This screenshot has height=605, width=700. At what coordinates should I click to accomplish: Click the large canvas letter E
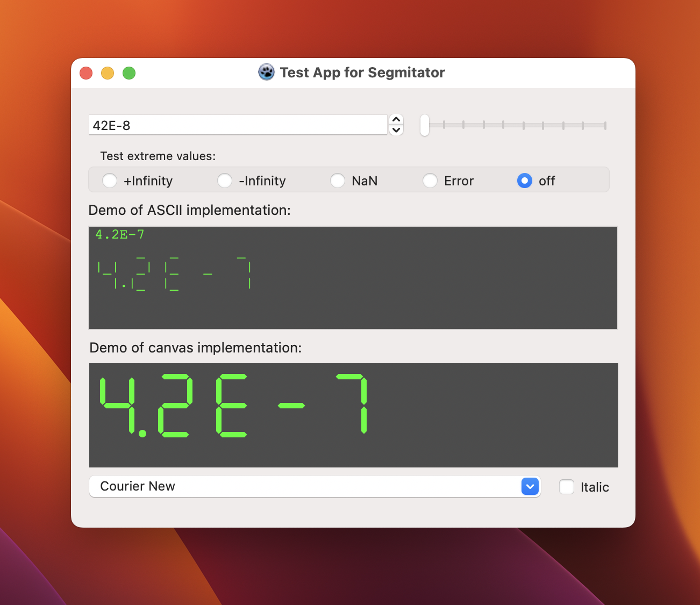pos(231,405)
